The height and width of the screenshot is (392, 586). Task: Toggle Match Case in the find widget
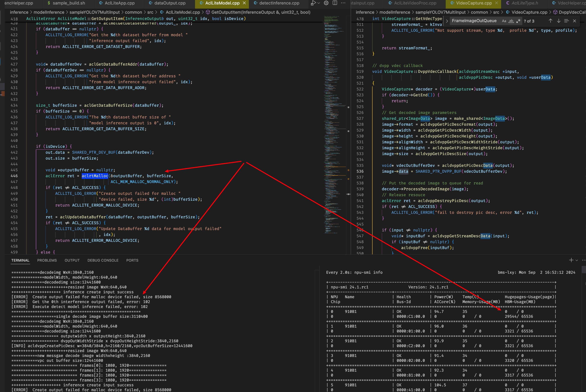(x=504, y=21)
